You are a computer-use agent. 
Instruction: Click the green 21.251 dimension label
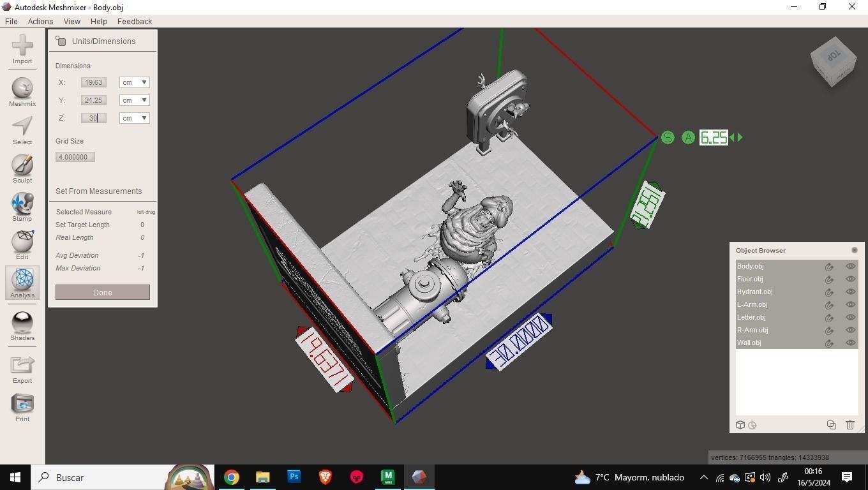coord(647,205)
